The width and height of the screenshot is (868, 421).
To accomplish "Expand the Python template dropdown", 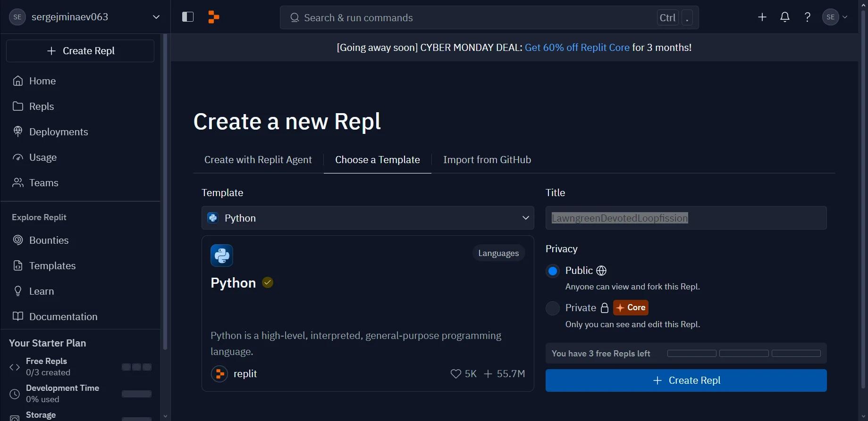I will [x=368, y=218].
